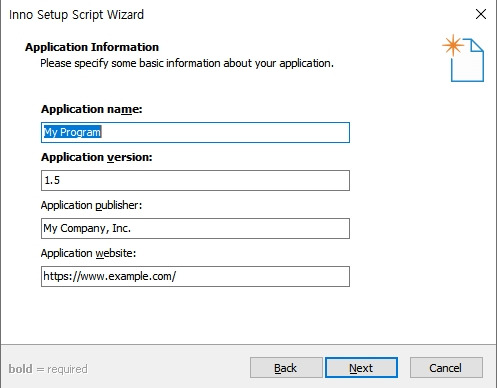Click the Application version field showing 1.5

click(195, 180)
